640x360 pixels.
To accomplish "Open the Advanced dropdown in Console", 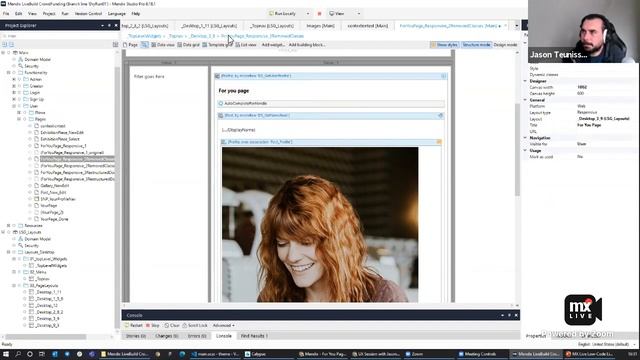I will (x=224, y=326).
